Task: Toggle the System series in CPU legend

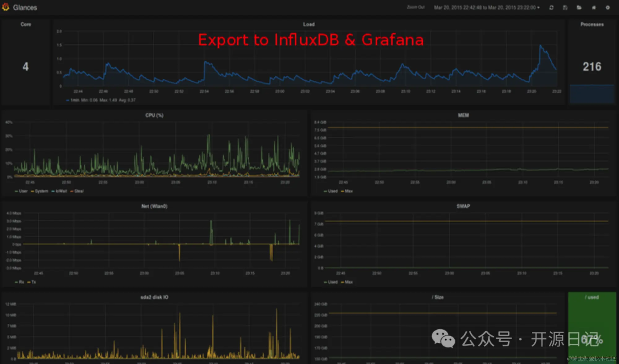Action: pos(39,191)
